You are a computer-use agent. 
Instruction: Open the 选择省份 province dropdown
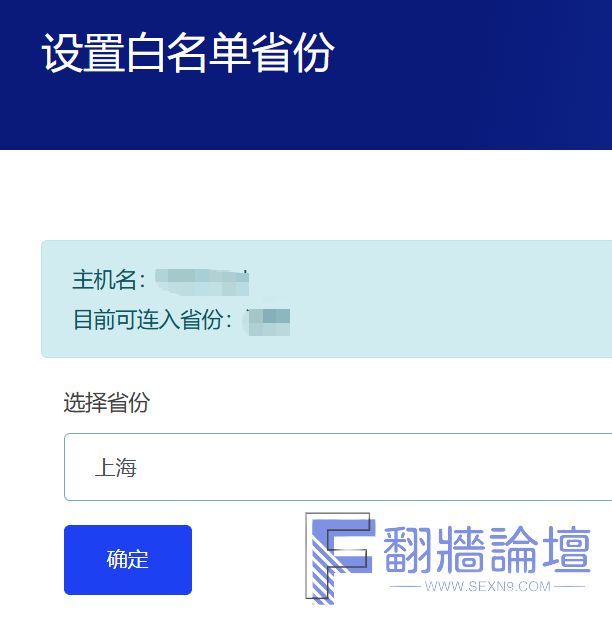tap(338, 467)
